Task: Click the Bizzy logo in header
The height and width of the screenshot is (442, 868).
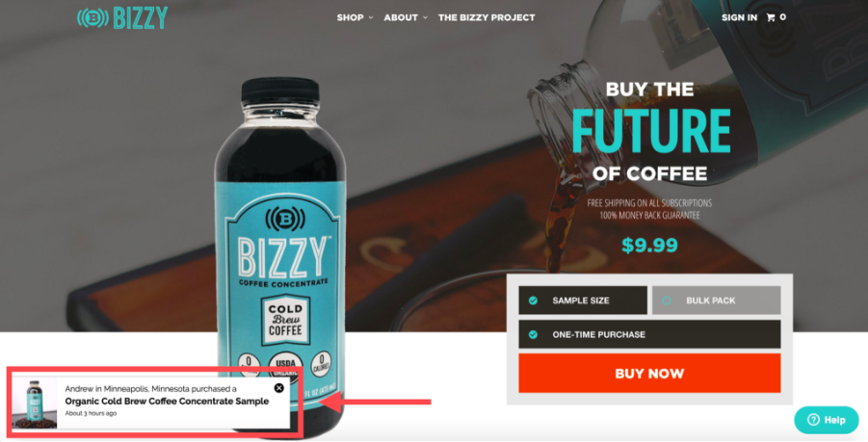Action: pos(122,17)
